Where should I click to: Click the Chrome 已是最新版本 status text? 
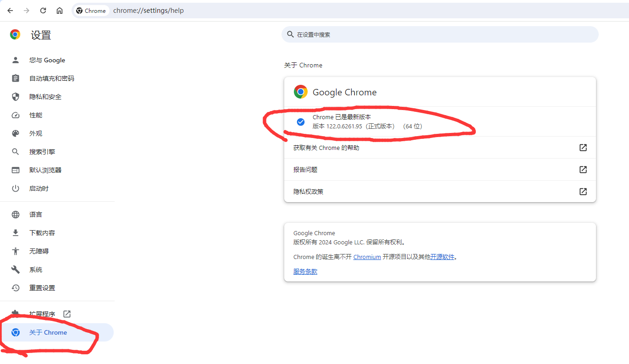[342, 117]
